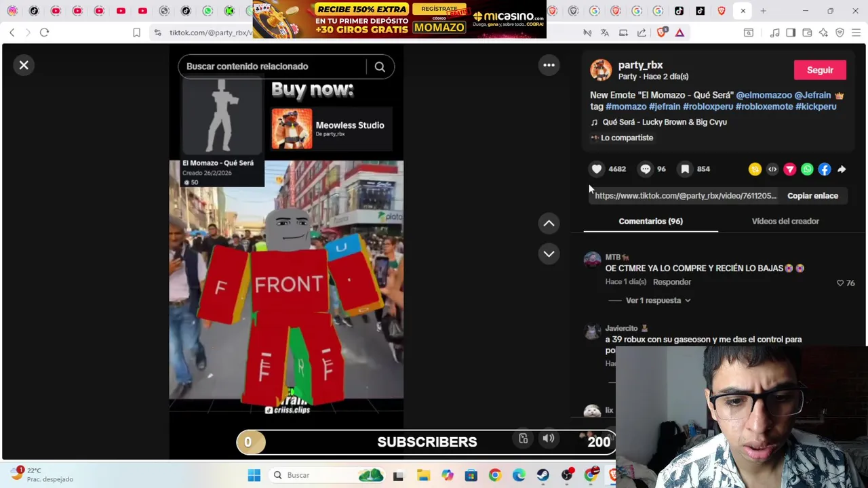
Task: Open the #robloxemote hashtag
Action: tap(764, 106)
